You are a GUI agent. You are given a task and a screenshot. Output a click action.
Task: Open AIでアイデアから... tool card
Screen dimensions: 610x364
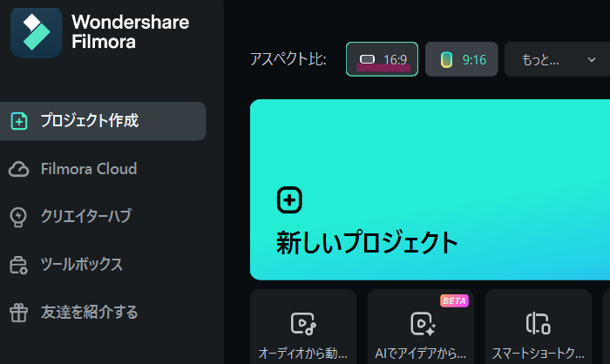coord(421,327)
